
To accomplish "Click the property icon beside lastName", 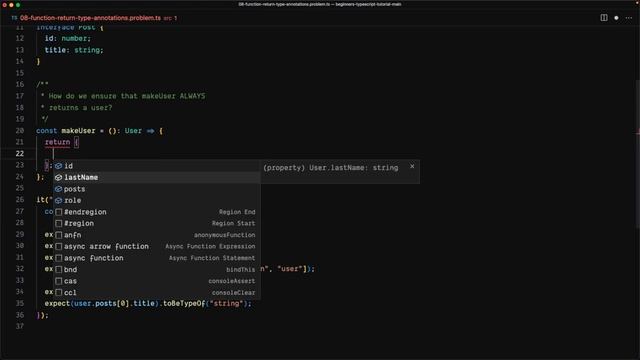I will pyautogui.click(x=58, y=177).
